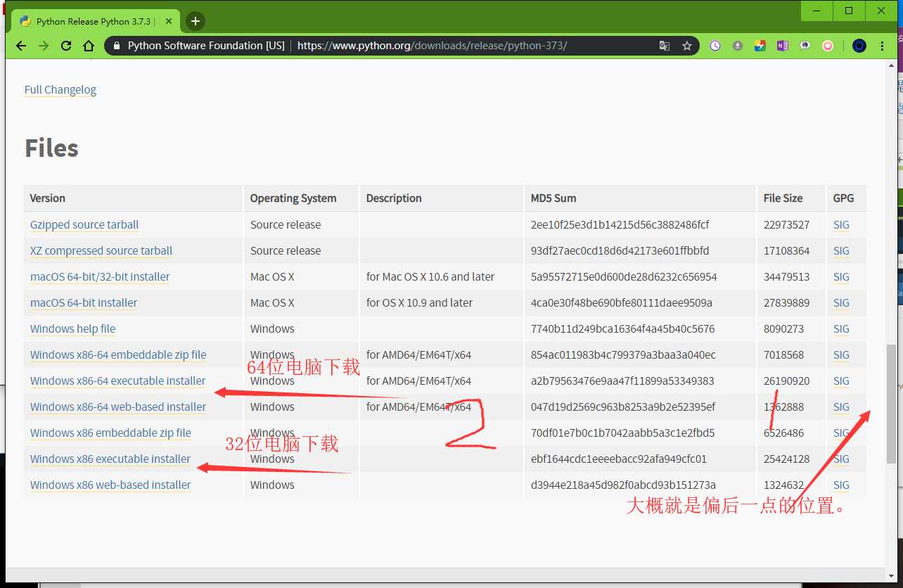Go forward with the browser forward arrow
This screenshot has height=588, width=903.
point(44,46)
